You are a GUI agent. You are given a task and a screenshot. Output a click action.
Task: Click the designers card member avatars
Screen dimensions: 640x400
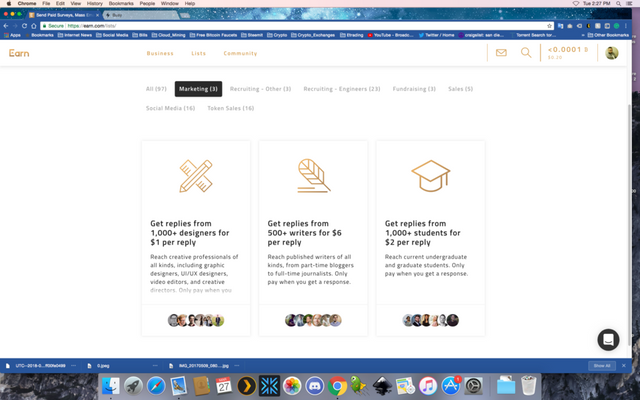(196, 320)
